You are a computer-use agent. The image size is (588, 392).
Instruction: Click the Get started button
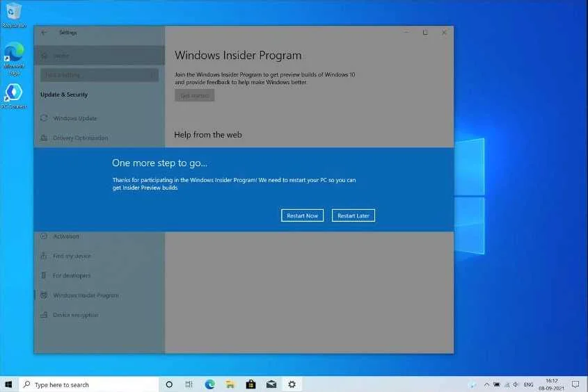click(195, 95)
